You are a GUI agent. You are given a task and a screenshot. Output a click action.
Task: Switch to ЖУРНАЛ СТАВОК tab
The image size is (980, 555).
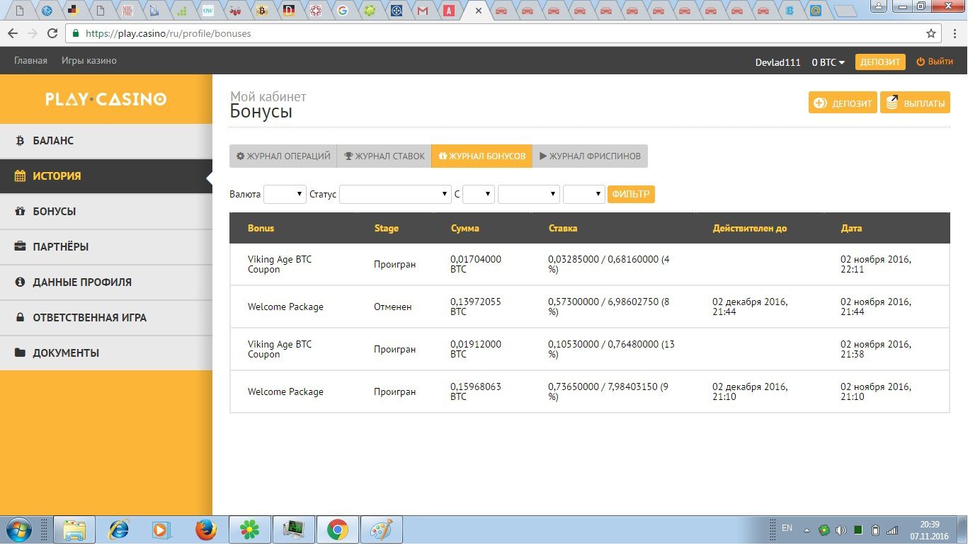click(384, 156)
